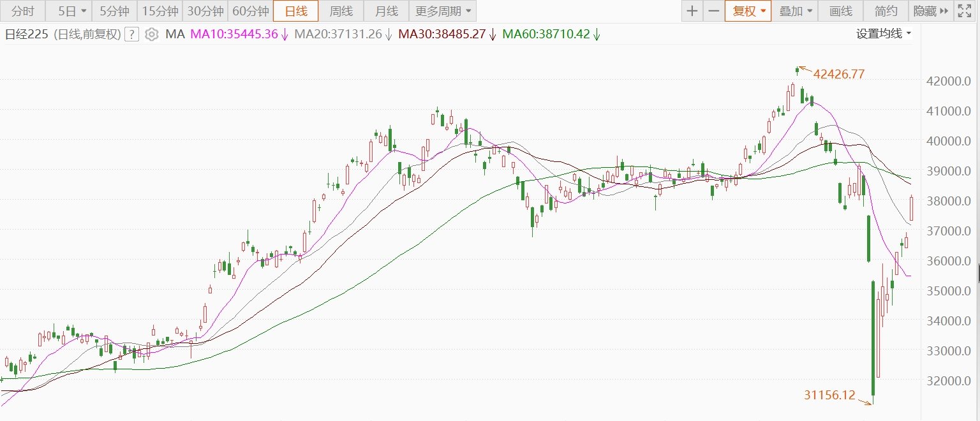980x421 pixels.
Task: Select the 30分钟 chart period
Action: click(x=205, y=11)
